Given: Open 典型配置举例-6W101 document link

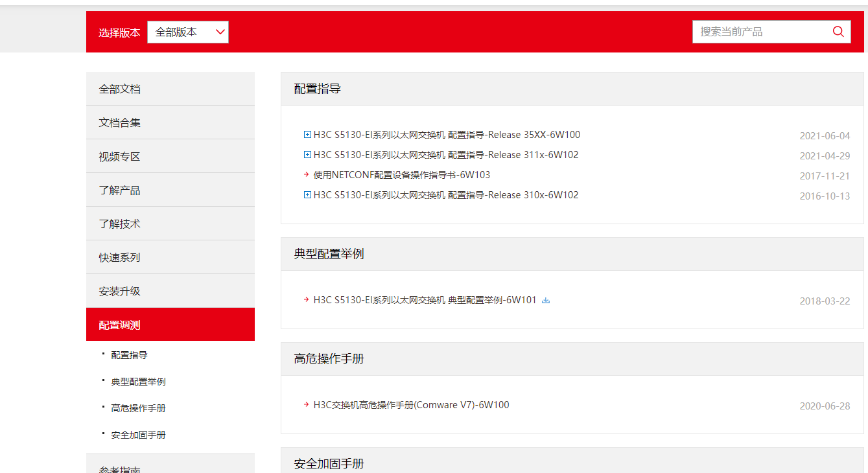Looking at the screenshot, I should [425, 300].
